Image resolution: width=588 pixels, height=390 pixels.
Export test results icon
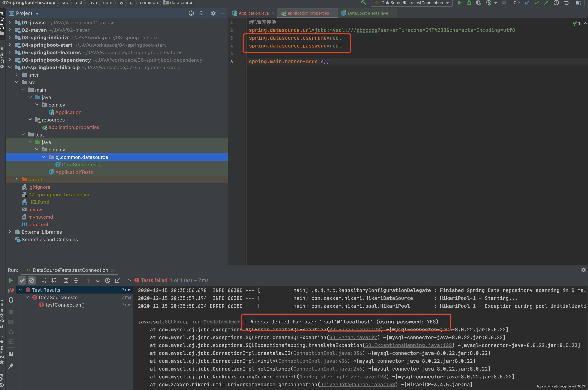117,280
